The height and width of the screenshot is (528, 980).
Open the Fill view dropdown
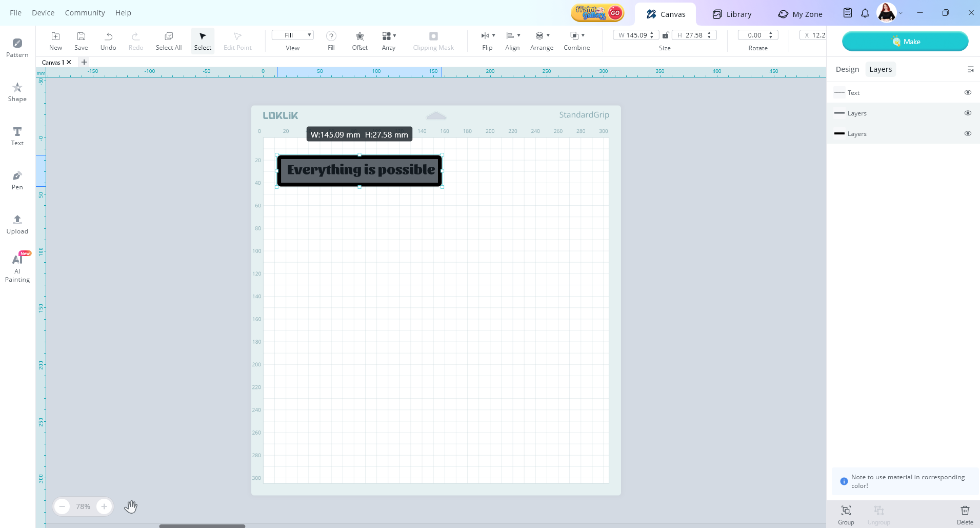tap(292, 35)
